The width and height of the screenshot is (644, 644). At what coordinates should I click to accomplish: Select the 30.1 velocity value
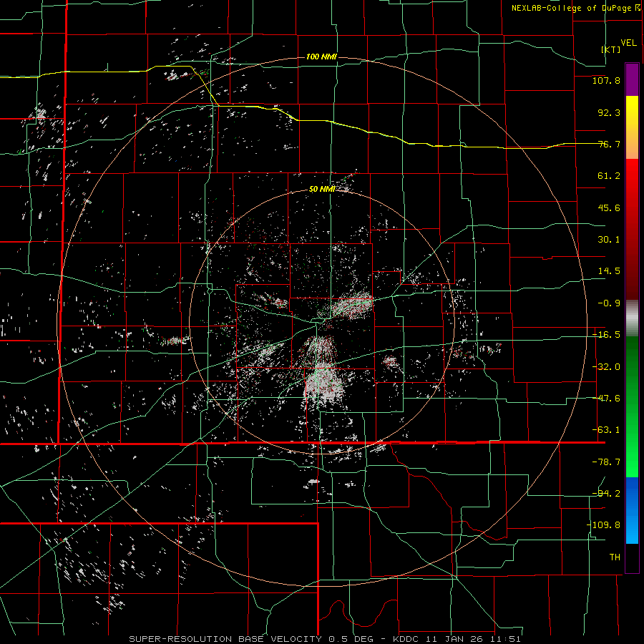coord(609,240)
